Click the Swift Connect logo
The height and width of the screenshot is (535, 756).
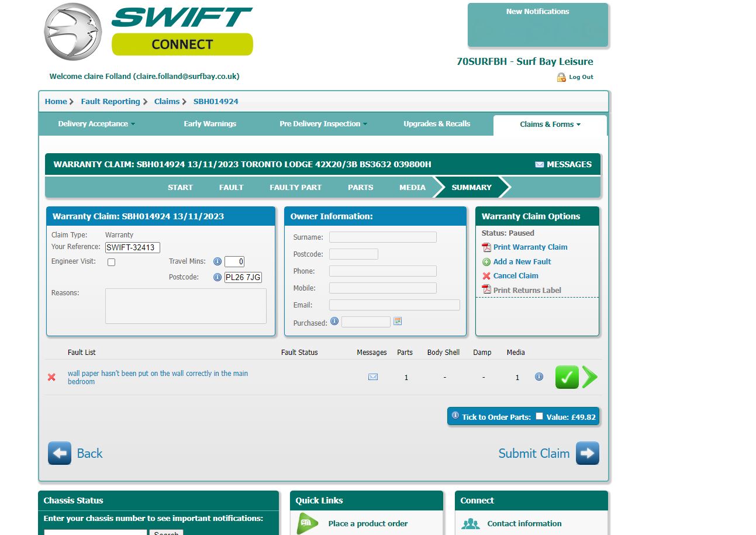coord(149,32)
